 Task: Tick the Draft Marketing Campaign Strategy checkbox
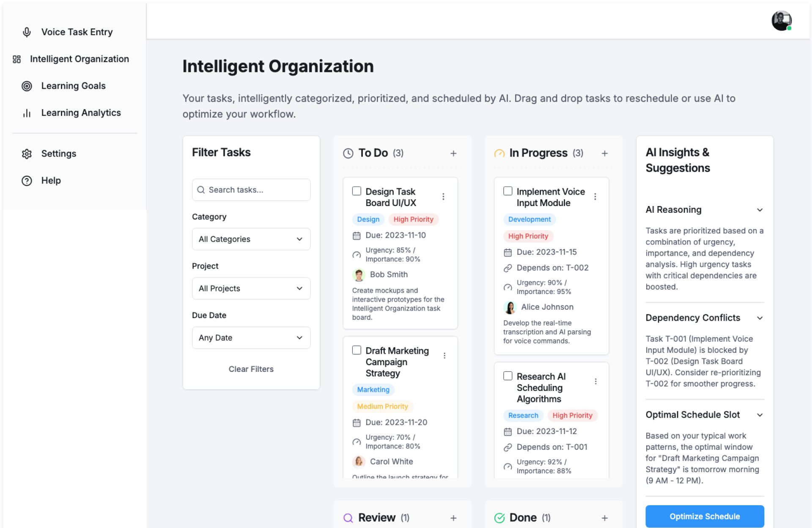click(x=357, y=350)
